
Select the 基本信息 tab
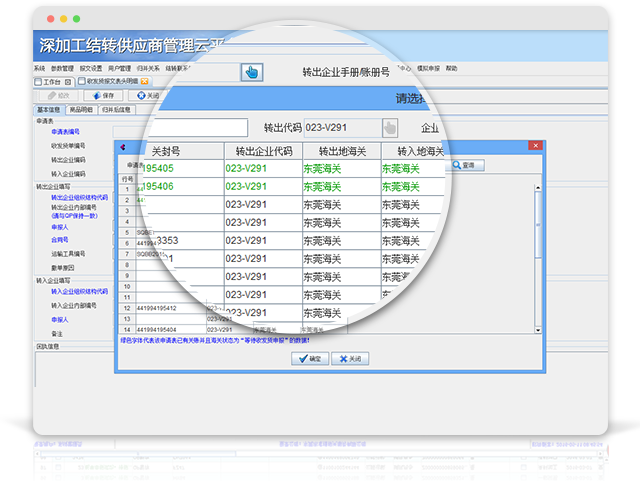point(49,109)
